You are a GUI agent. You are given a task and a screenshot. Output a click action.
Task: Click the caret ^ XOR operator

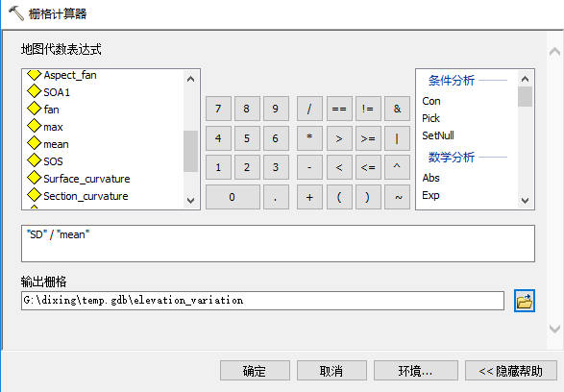pyautogui.click(x=397, y=167)
